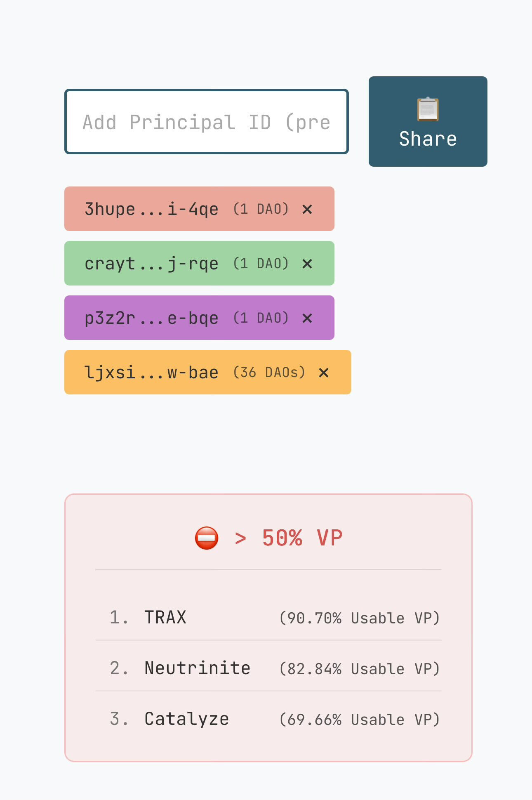Focus the Add Principal ID field
This screenshot has width=532, height=800.
coord(207,122)
